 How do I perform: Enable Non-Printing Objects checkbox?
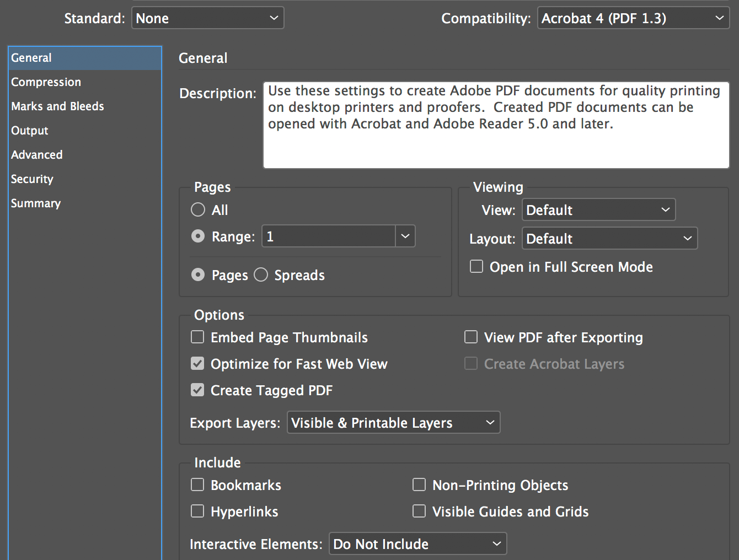click(419, 485)
